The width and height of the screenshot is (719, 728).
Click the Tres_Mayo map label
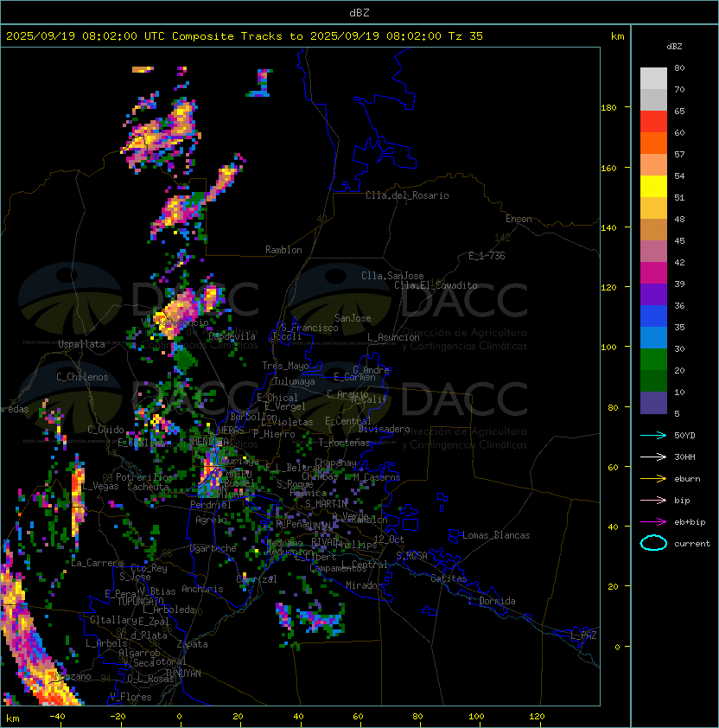pos(285,366)
